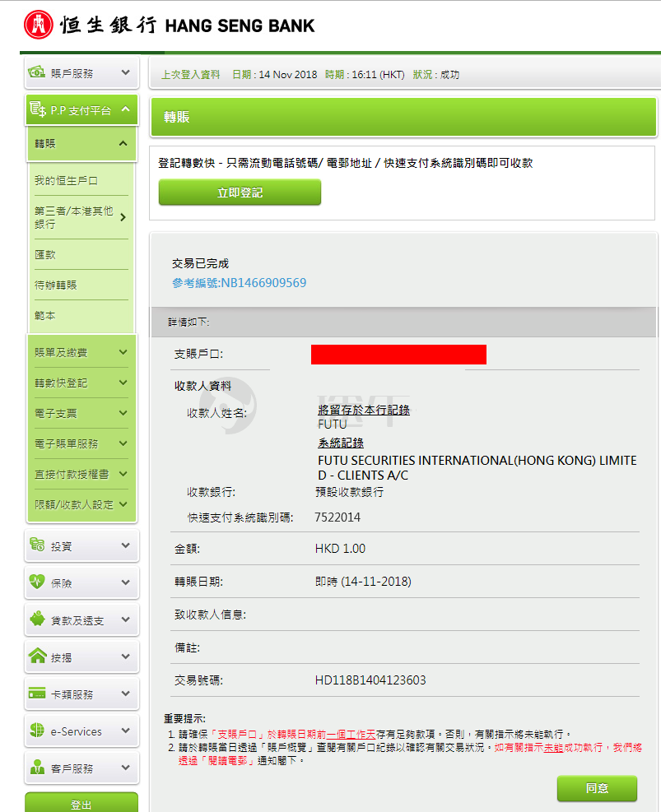
Task: Expand the 貸款及透支 chevron
Action: click(125, 619)
